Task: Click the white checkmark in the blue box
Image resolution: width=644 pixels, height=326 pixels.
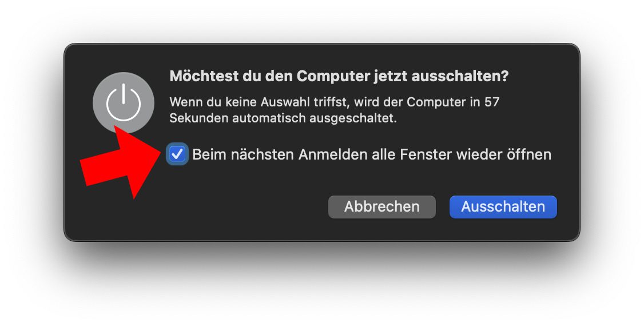Action: (x=177, y=154)
